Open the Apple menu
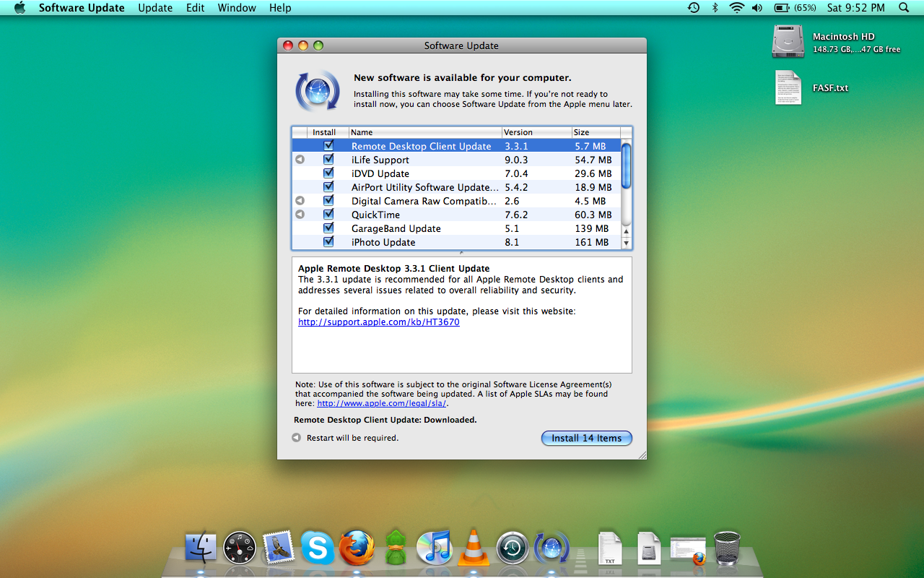The width and height of the screenshot is (924, 578). (19, 8)
